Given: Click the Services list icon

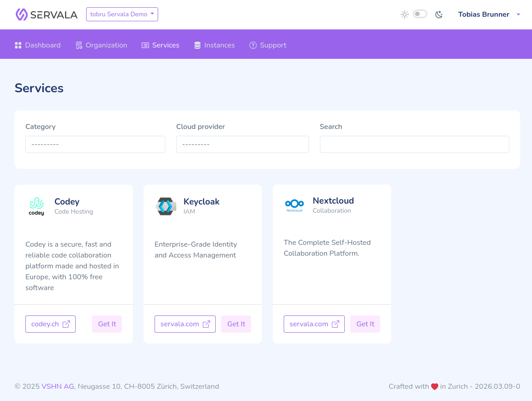Looking at the screenshot, I should pyautogui.click(x=145, y=45).
